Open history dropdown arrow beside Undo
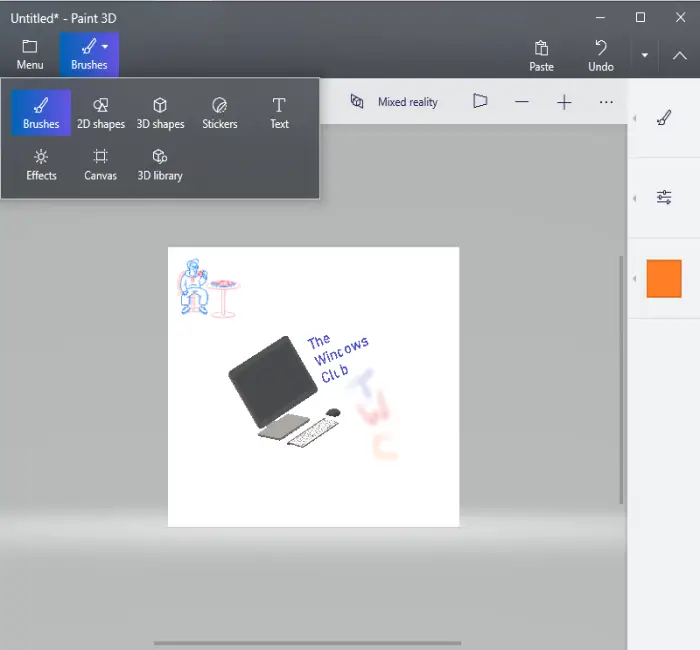The image size is (700, 650). [x=645, y=55]
